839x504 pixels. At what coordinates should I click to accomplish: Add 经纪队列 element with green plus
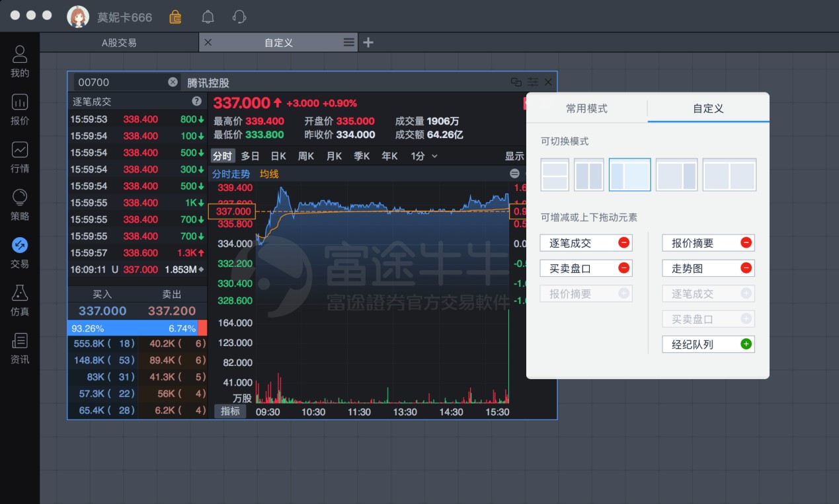click(747, 344)
